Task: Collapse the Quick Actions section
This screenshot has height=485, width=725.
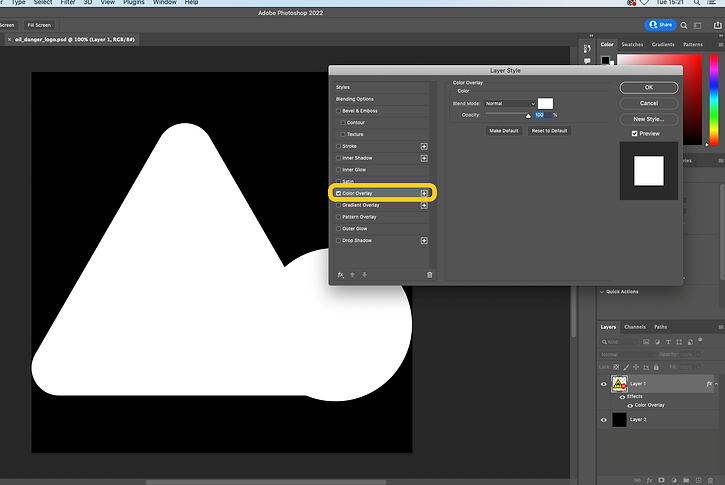Action: [x=602, y=292]
